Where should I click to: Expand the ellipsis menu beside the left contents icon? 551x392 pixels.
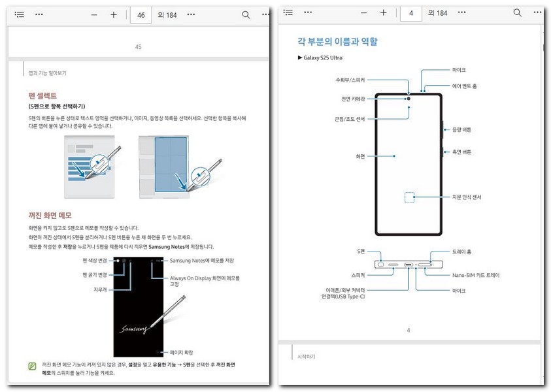click(x=38, y=14)
